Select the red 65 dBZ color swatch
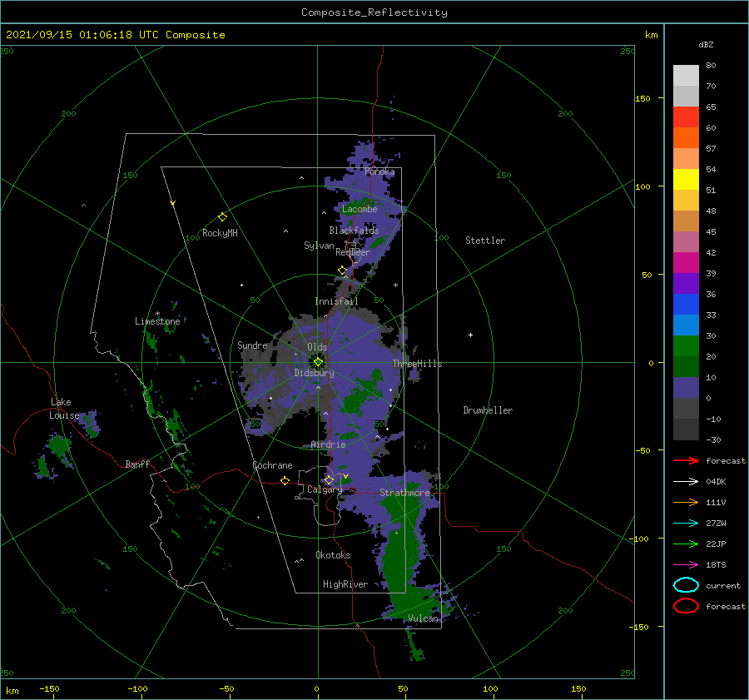Viewport: 749px width, 700px height. click(686, 117)
